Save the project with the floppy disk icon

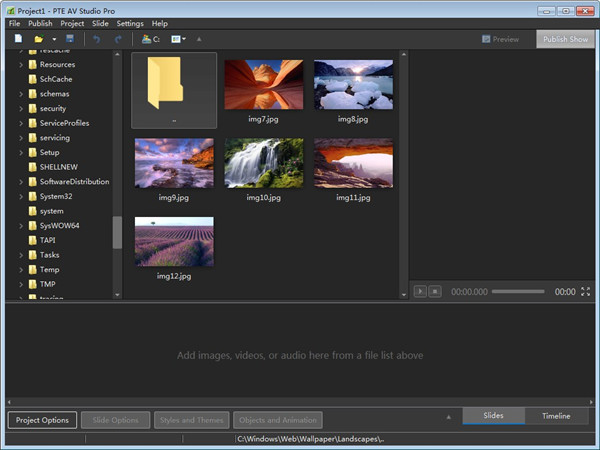click(x=70, y=39)
